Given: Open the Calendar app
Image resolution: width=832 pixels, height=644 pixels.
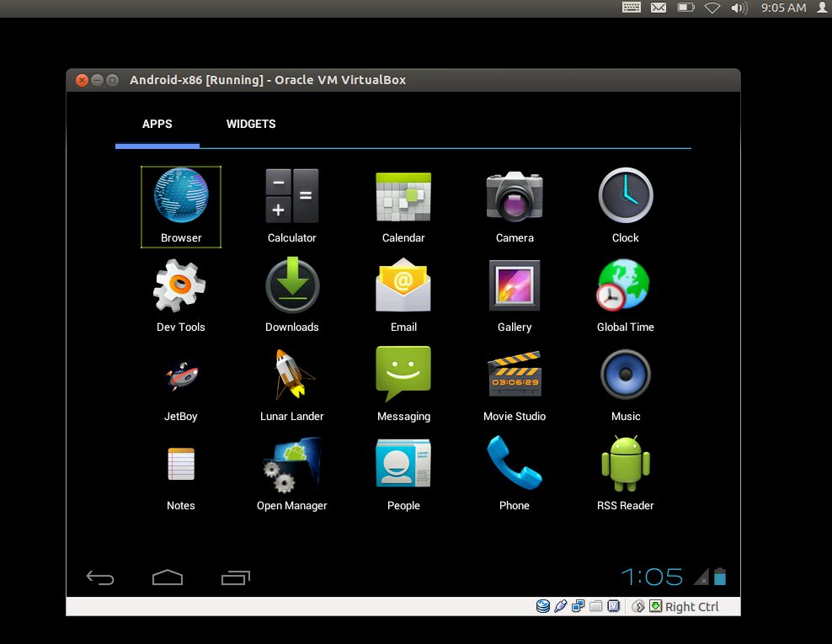Looking at the screenshot, I should [x=403, y=206].
